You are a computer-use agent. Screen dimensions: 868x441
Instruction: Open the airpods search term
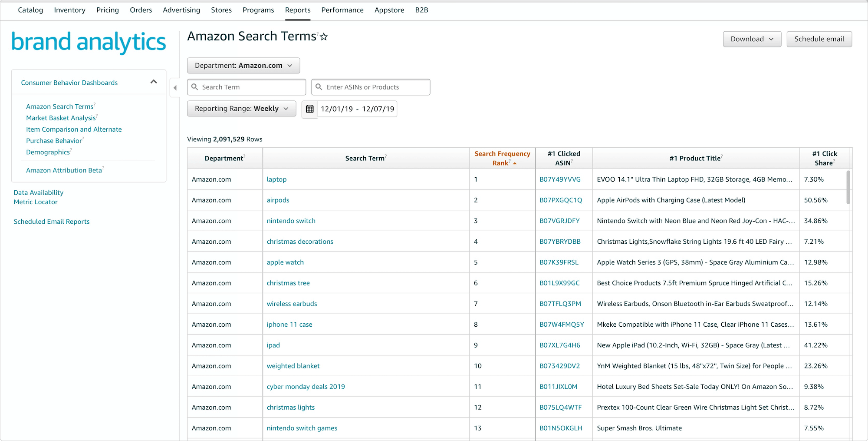coord(278,200)
